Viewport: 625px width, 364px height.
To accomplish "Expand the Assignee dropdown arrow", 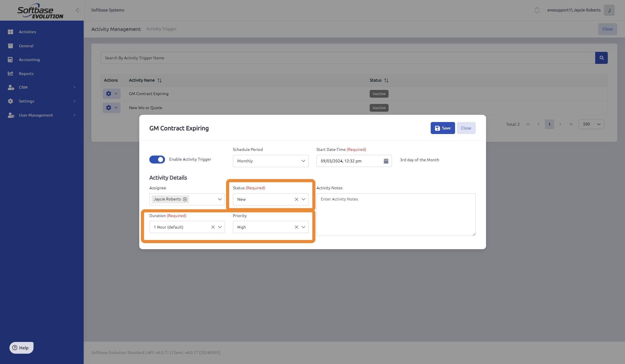I will coord(220,199).
